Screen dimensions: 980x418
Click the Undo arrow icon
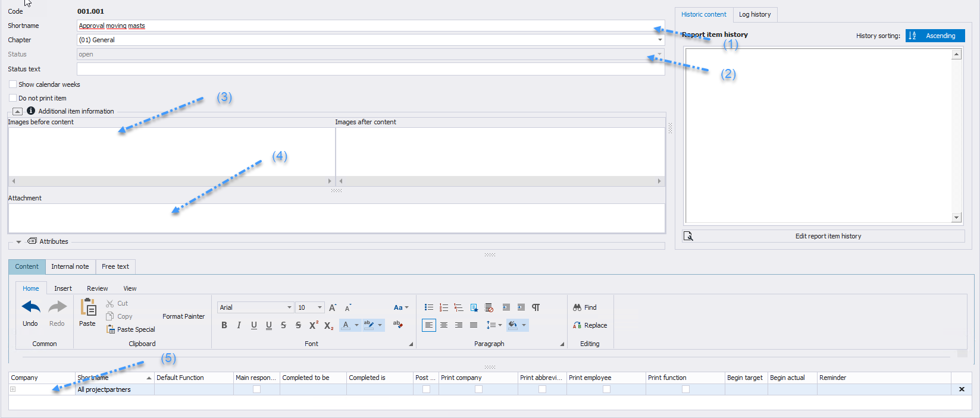pyautogui.click(x=31, y=307)
